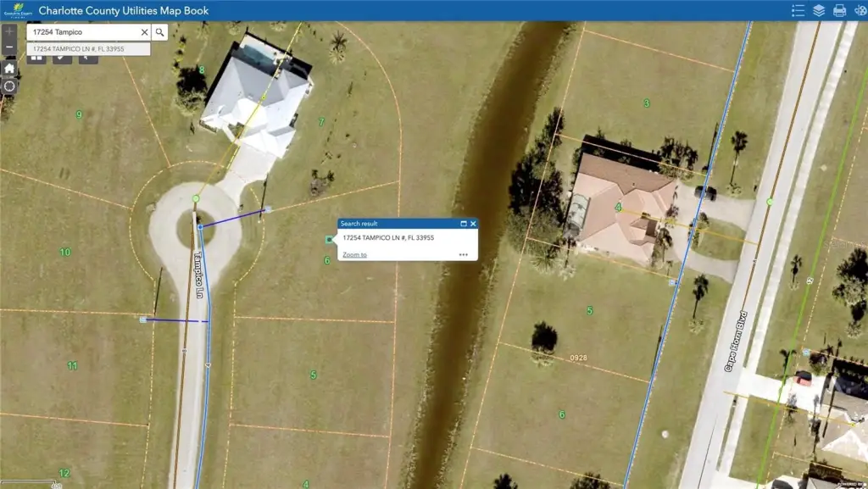The height and width of the screenshot is (489, 868).
Task: Clear the search text with X
Action: (x=144, y=32)
